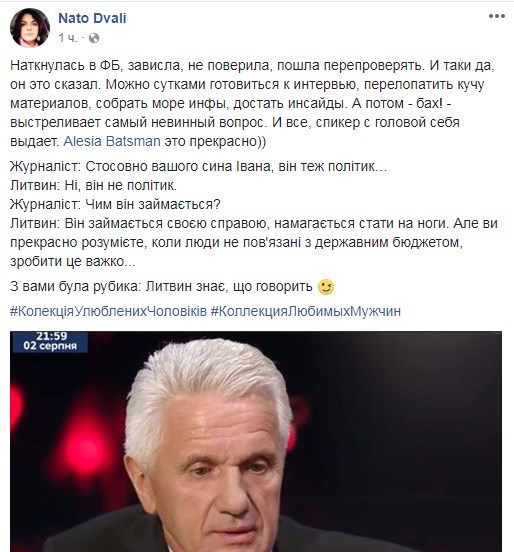Click the words "это прекрасно))"
Viewport: 514px width, 552px height.
(215, 141)
